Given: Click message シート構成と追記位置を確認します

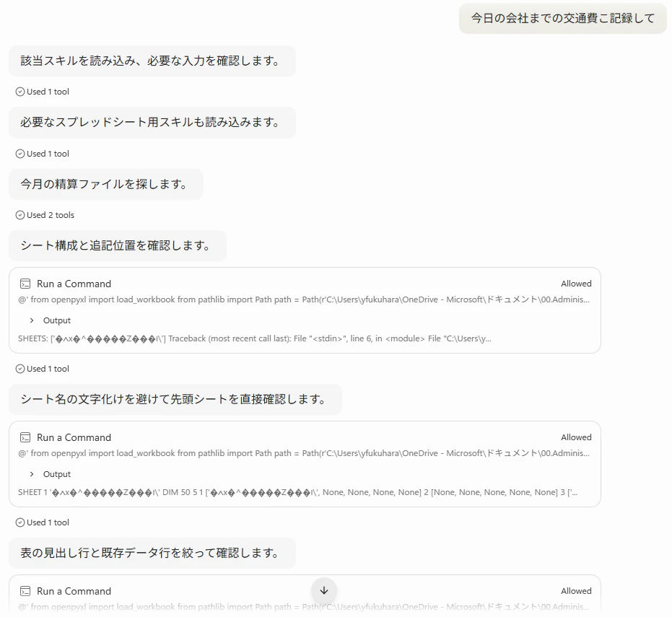Looking at the screenshot, I should (118, 245).
